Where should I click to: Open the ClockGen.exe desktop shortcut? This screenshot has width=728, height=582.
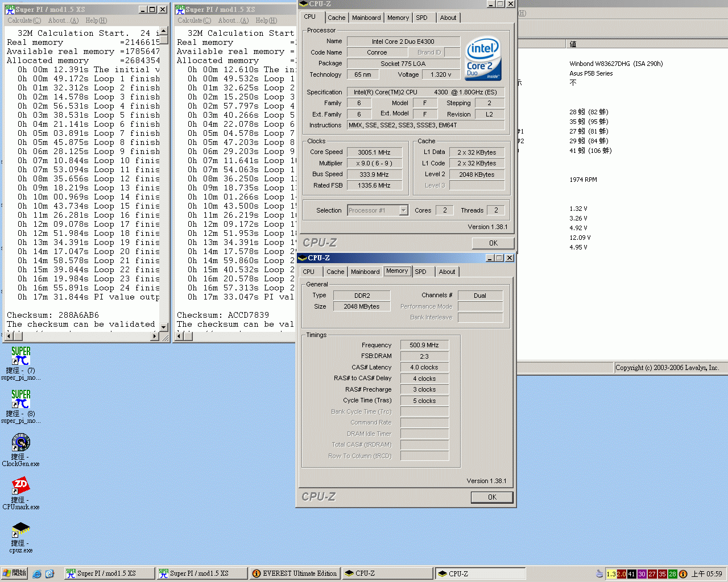[x=21, y=450]
